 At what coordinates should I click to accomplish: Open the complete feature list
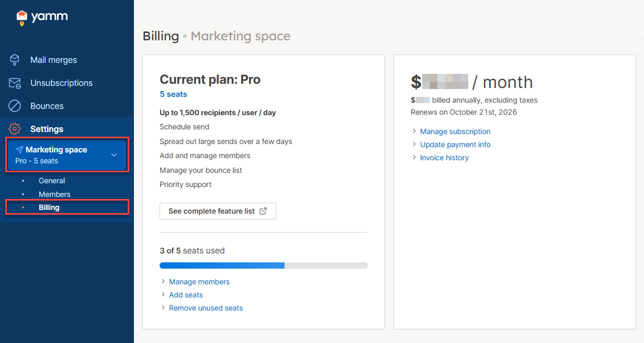pyautogui.click(x=218, y=211)
